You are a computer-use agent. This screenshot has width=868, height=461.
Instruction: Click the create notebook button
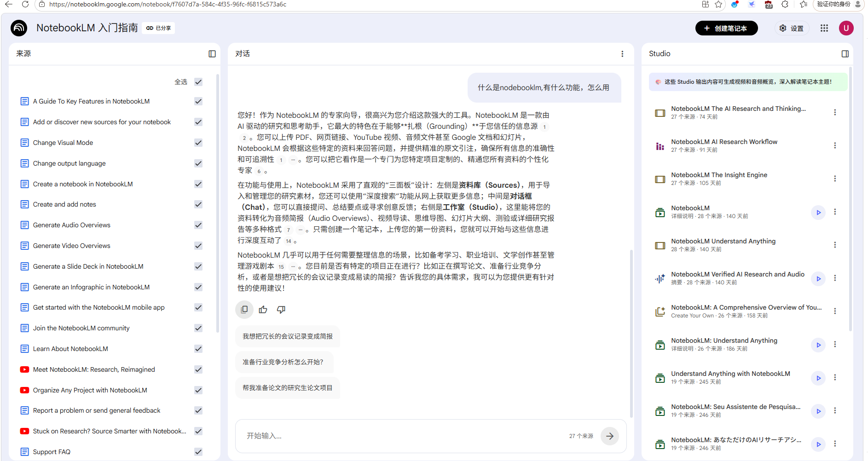(726, 28)
